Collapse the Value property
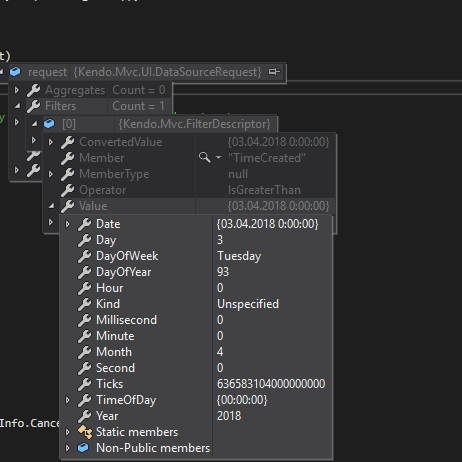The height and width of the screenshot is (462, 462). tap(51, 206)
